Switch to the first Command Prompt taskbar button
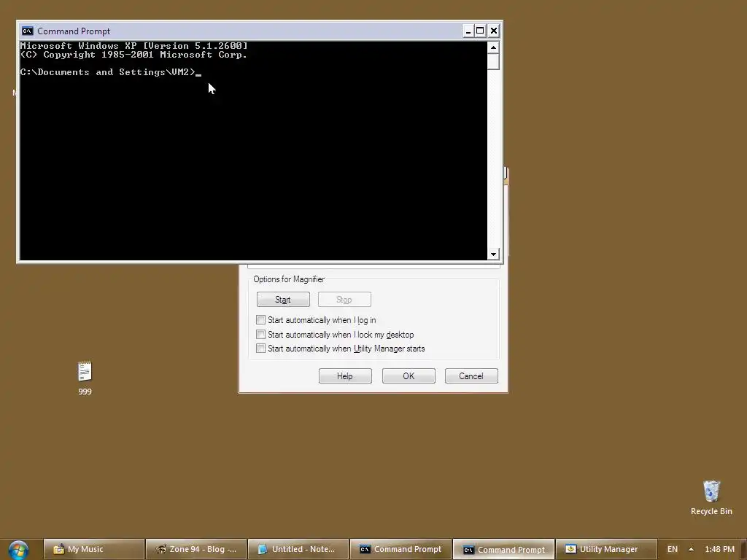 click(400, 549)
